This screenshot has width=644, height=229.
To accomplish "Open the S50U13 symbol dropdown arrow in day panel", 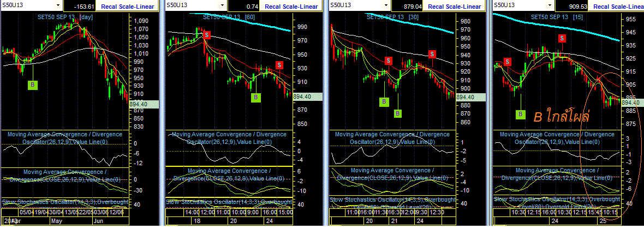I will [x=57, y=5].
